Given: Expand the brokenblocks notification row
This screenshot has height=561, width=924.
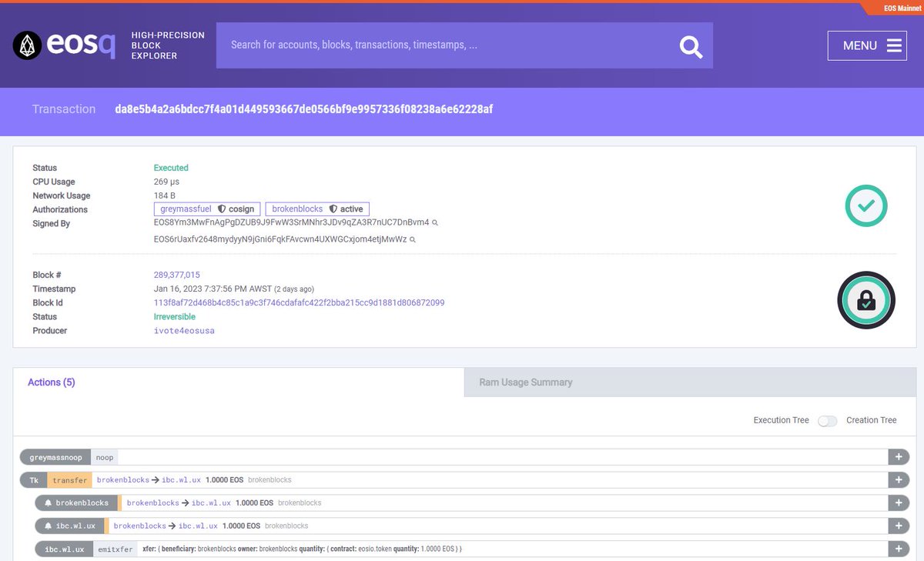Looking at the screenshot, I should point(899,503).
